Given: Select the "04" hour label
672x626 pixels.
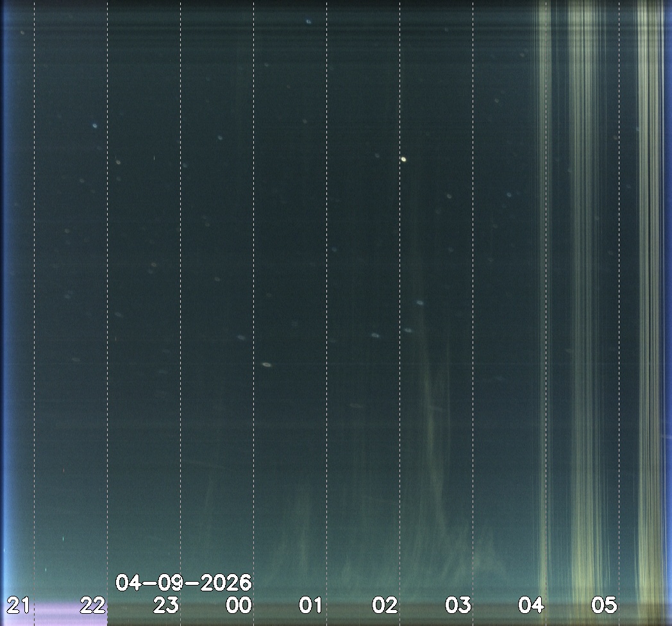Looking at the screenshot, I should click(x=532, y=605).
